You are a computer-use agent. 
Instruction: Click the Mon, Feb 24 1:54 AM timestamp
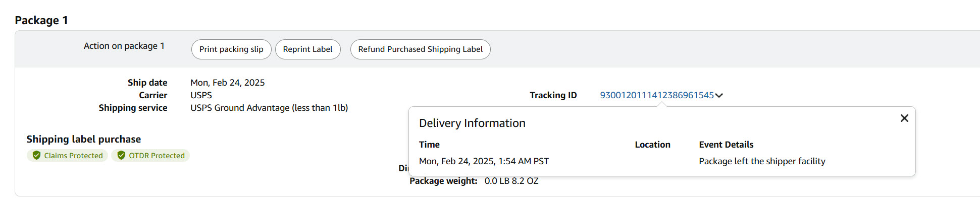[484, 161]
